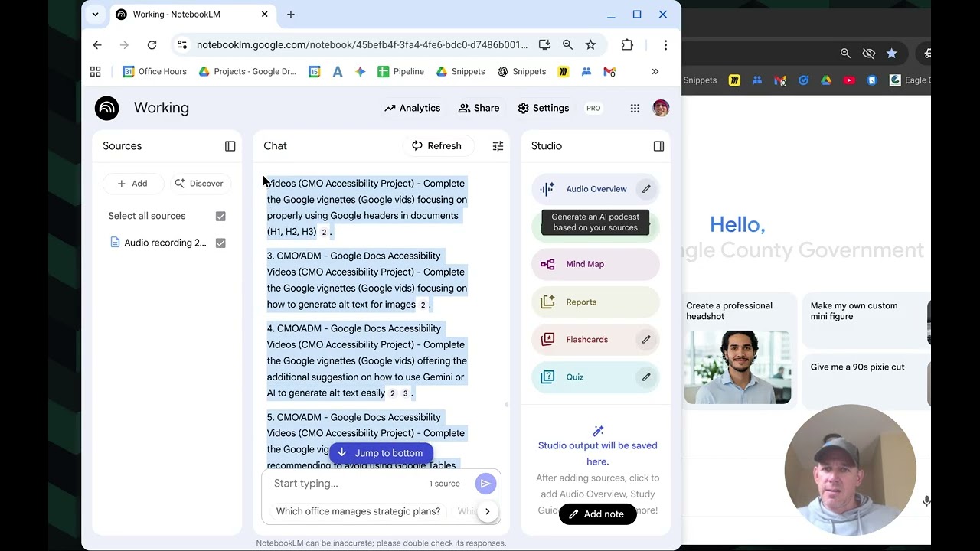Open Office Hours bookmark
Viewport: 980px width, 551px height.
click(155, 71)
